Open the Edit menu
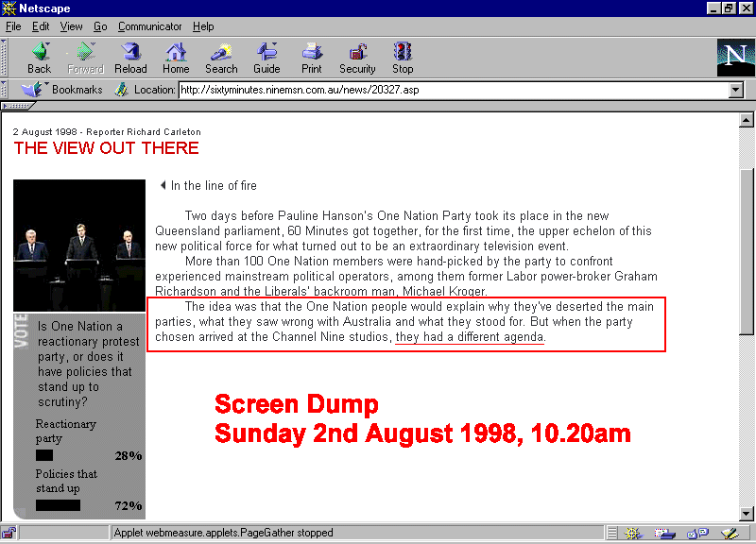756x544 pixels. (x=41, y=26)
